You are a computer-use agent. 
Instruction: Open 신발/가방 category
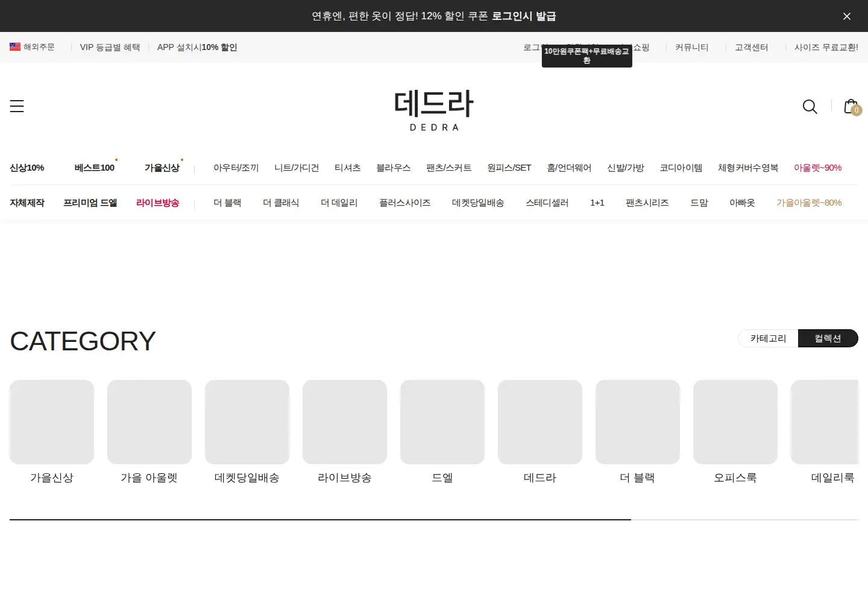(x=625, y=168)
